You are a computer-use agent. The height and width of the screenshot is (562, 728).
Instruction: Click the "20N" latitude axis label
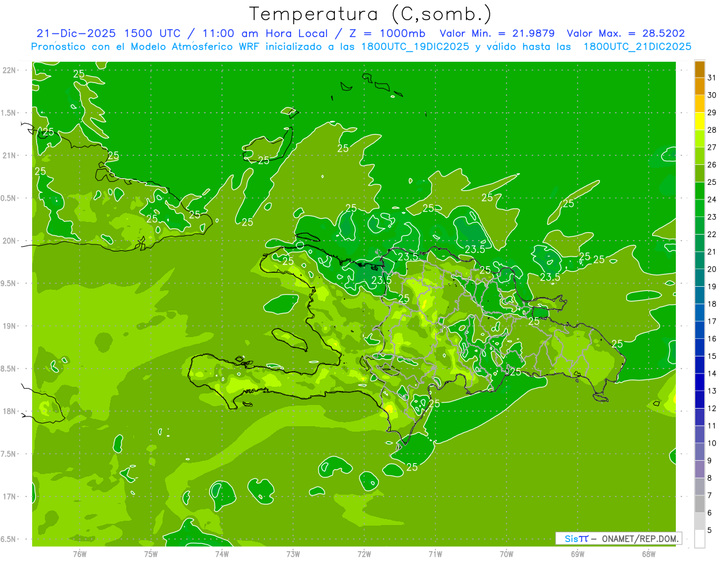(x=10, y=241)
